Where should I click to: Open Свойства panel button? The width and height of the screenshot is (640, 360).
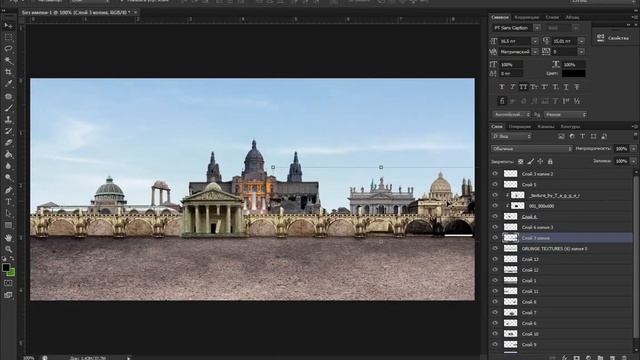[613, 38]
